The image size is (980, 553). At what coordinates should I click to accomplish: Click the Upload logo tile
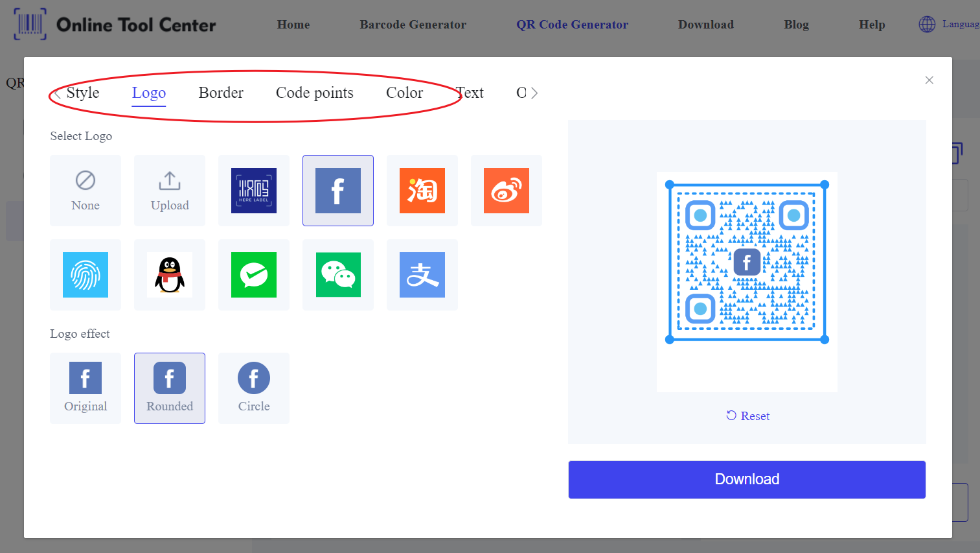click(x=170, y=191)
